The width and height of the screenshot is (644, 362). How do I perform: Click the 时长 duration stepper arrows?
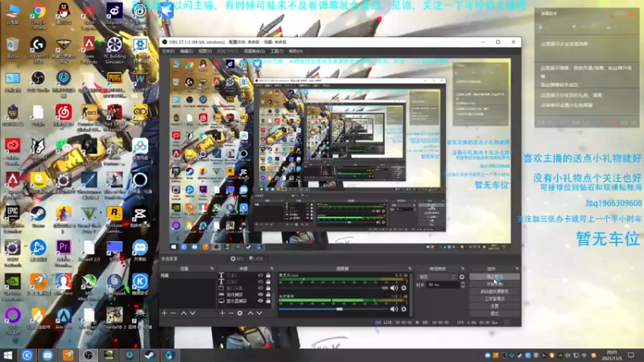[x=463, y=285]
